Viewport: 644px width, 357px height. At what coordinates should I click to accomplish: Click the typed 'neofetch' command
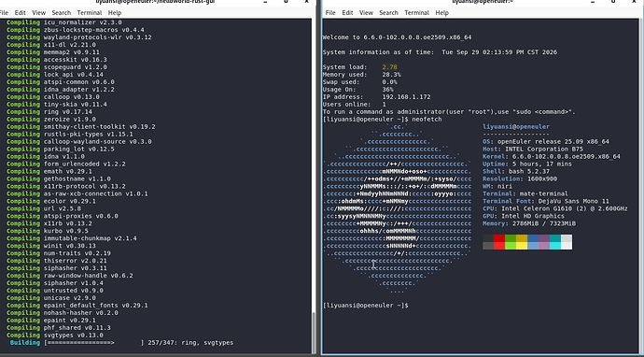point(427,120)
